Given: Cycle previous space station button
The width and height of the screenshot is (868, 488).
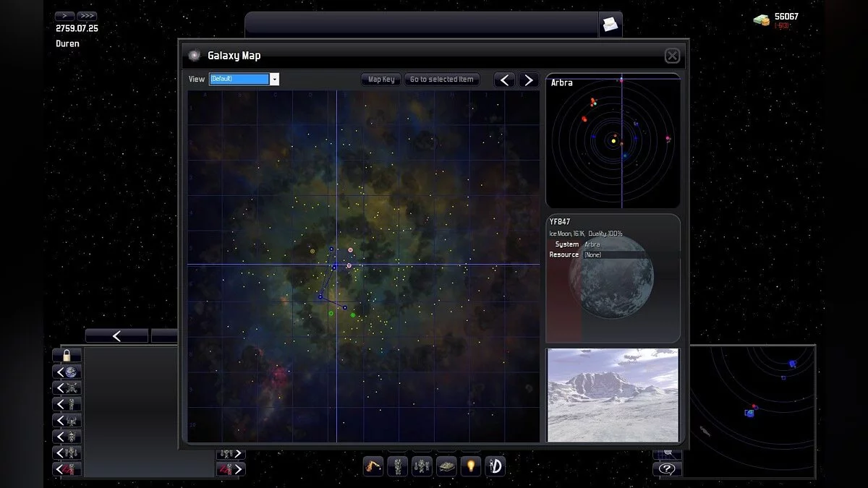Looking at the screenshot, I should (x=67, y=388).
